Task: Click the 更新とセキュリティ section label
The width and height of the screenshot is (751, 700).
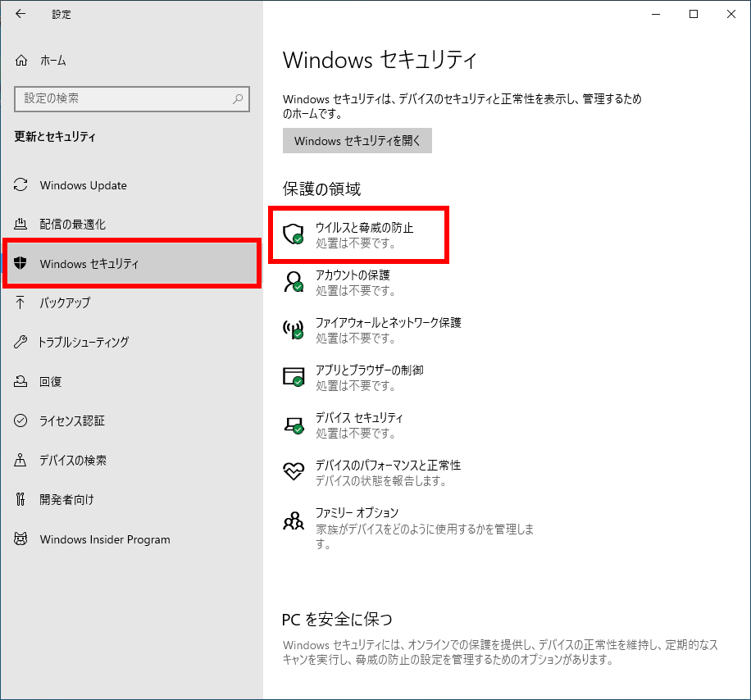Action: 55,136
